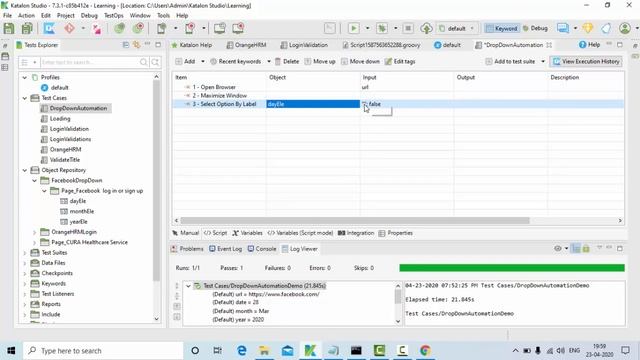This screenshot has width=640, height=360.
Task: Click the Stop execution square icon
Action: click(x=408, y=28)
